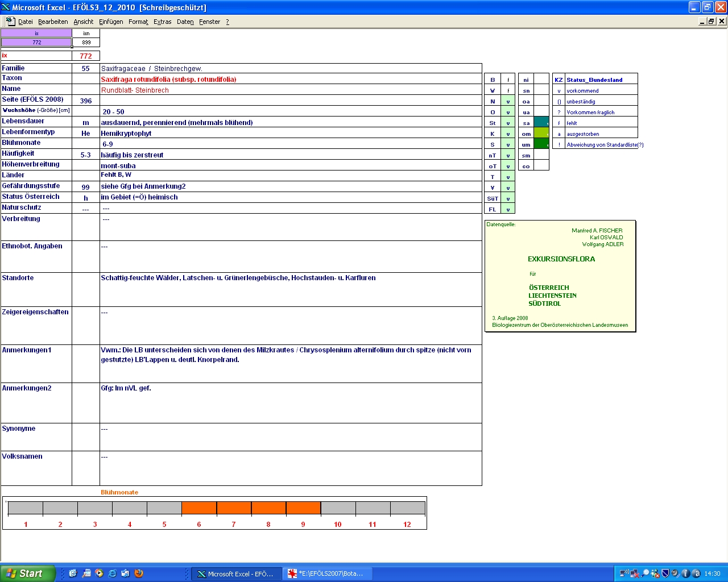Viewport: 728px width, 582px height.
Task: Click the FL region label cell
Action: (x=493, y=209)
